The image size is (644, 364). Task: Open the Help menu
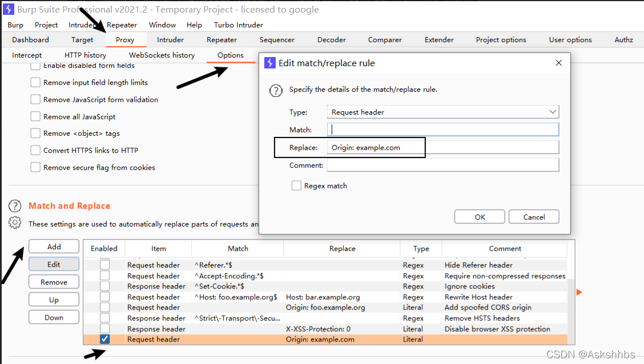tap(194, 25)
